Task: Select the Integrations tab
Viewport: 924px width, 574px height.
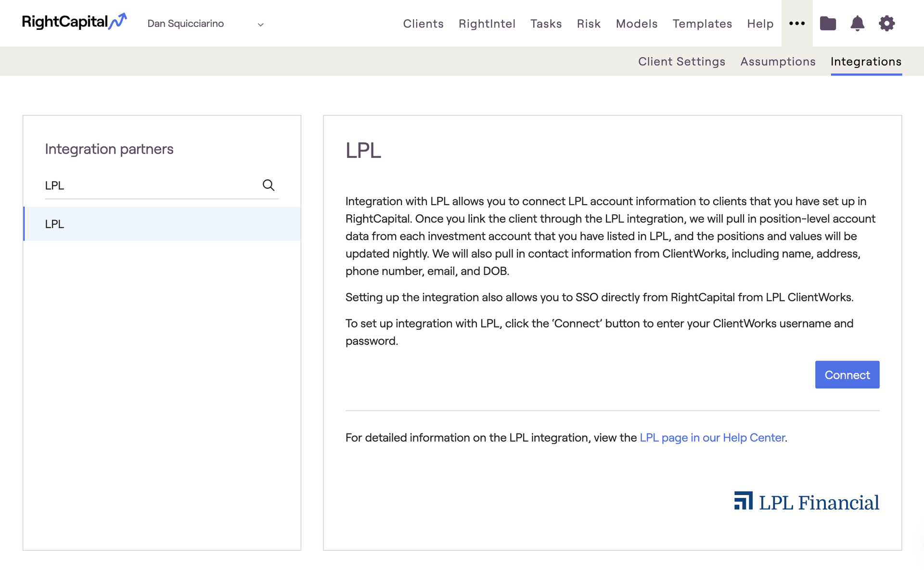Action: (866, 62)
